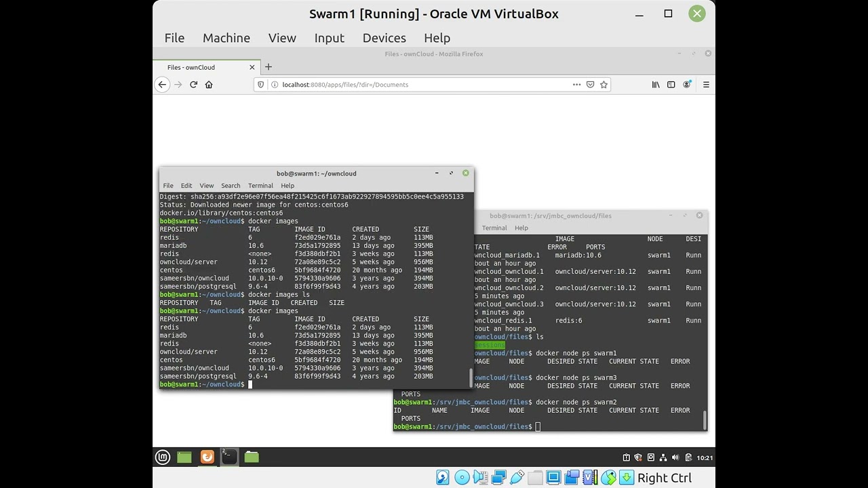Image resolution: width=868 pixels, height=488 pixels.
Task: Open first green folder in taskbar
Action: click(184, 457)
